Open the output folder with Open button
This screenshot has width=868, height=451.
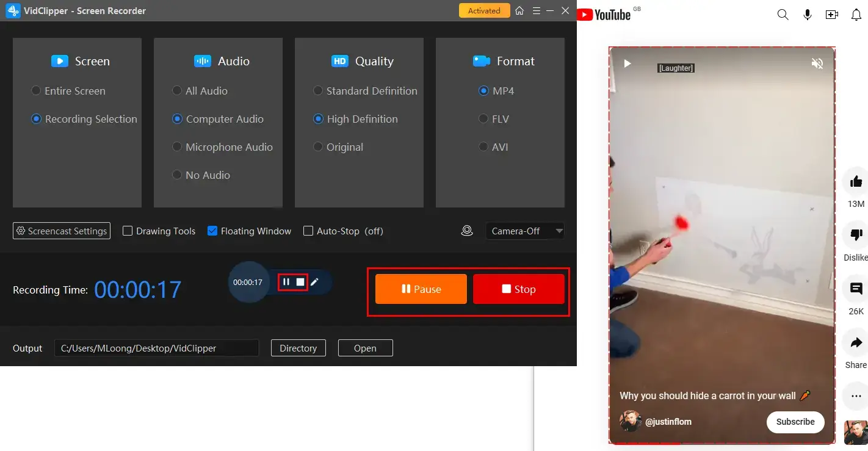366,348
